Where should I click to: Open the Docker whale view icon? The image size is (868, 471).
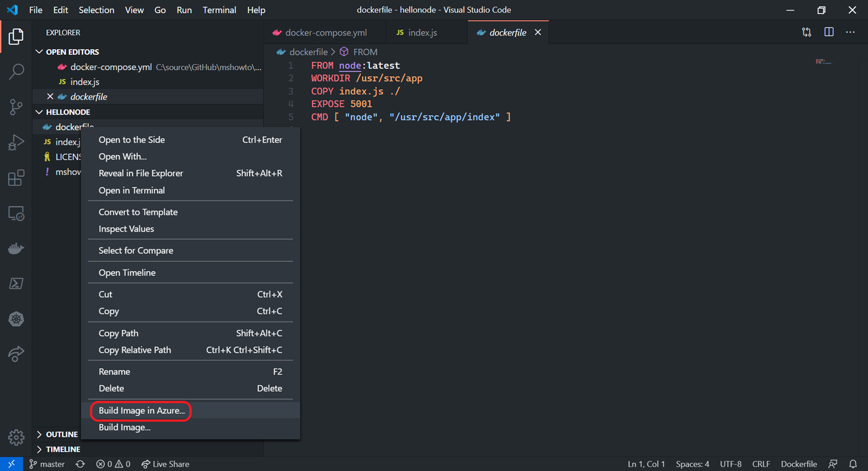pos(16,248)
